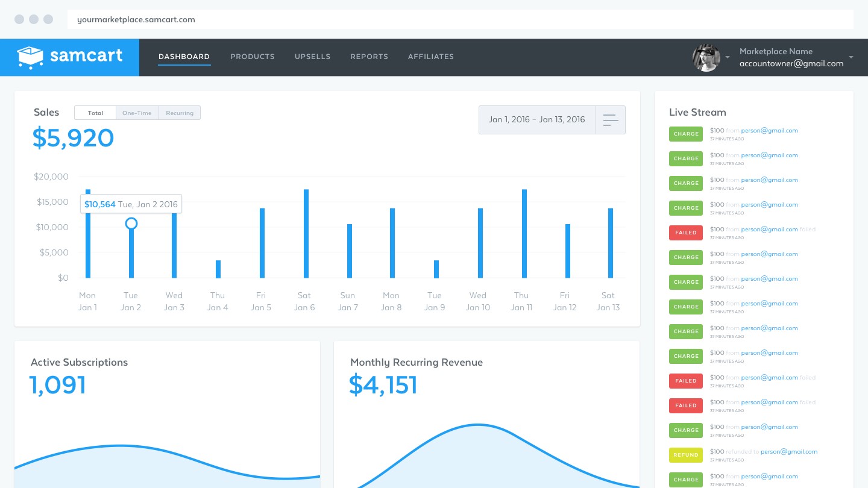Screen dimensions: 868x488
Task: Click the export list icon beside date range
Action: (x=611, y=119)
